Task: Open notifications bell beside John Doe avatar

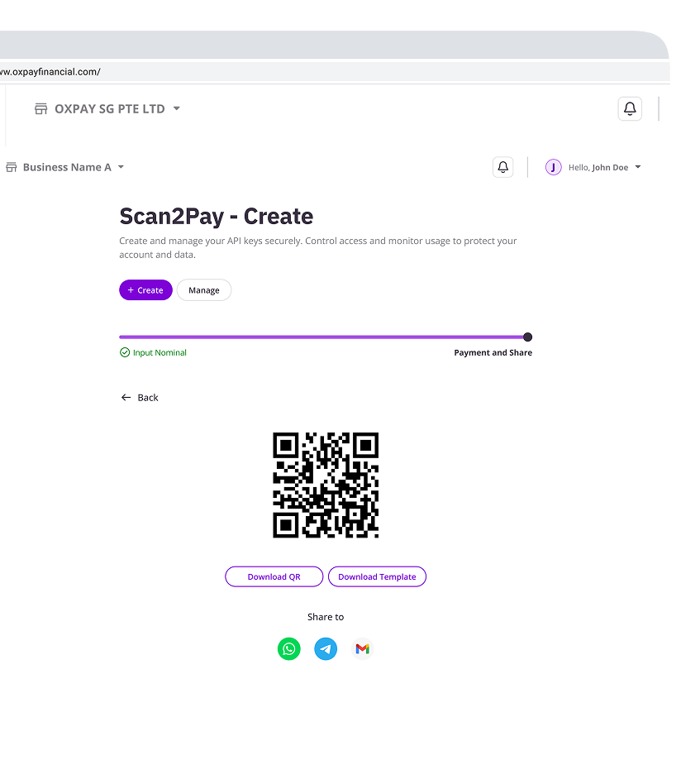Action: (x=502, y=167)
